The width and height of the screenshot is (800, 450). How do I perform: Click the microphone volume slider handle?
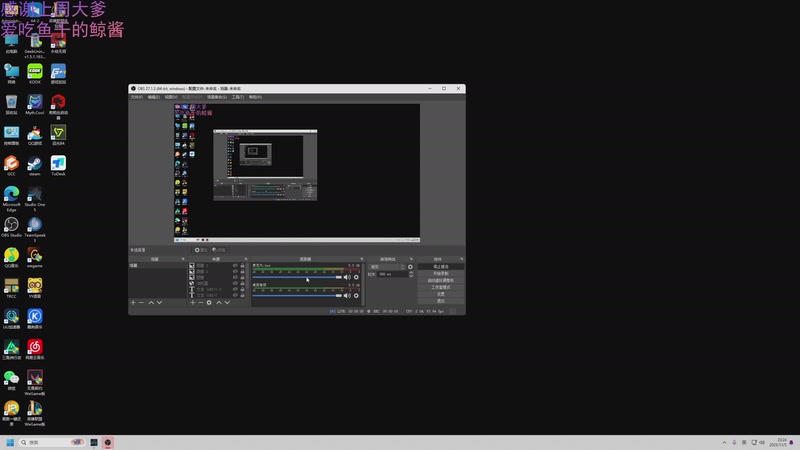pos(339,277)
